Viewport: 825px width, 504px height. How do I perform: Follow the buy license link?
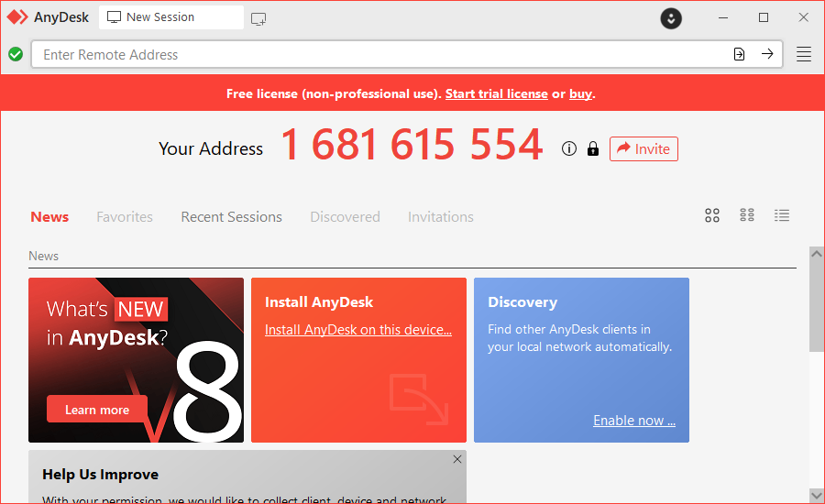click(580, 93)
